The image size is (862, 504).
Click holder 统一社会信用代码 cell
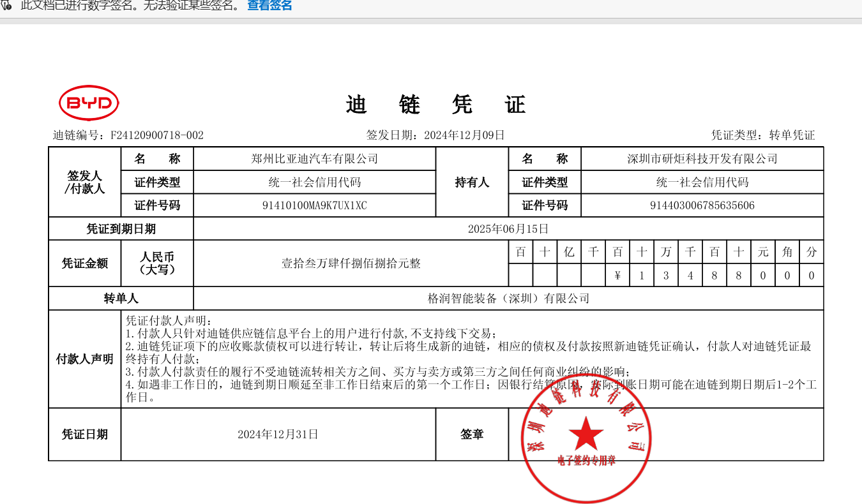click(702, 182)
